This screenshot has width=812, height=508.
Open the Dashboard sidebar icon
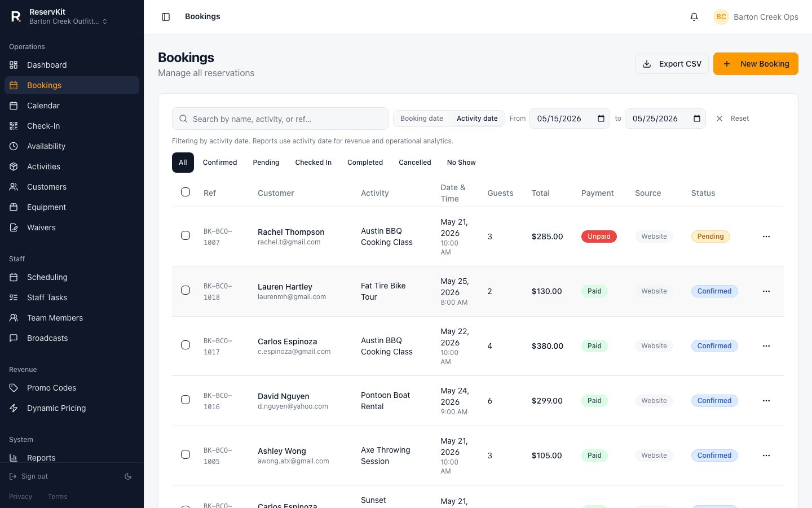[x=14, y=65]
